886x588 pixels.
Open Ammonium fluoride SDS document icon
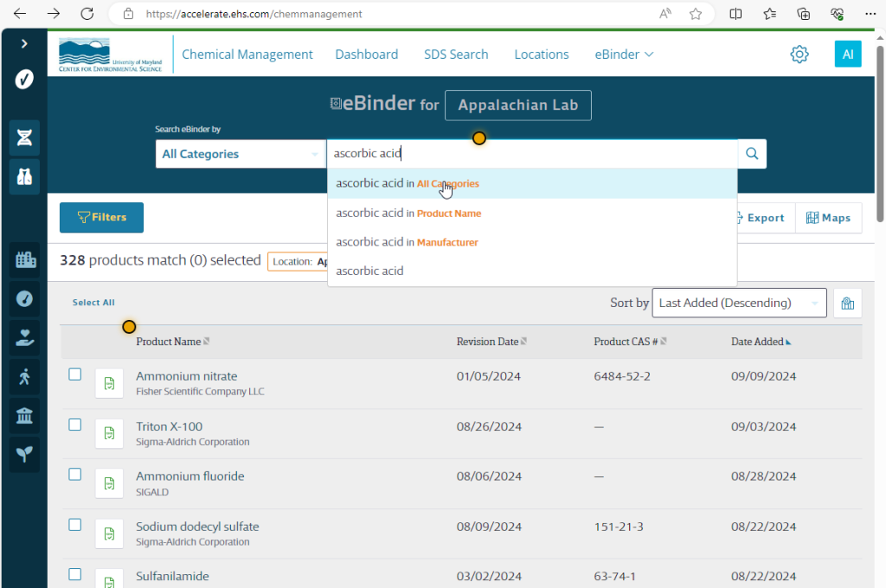(x=109, y=483)
